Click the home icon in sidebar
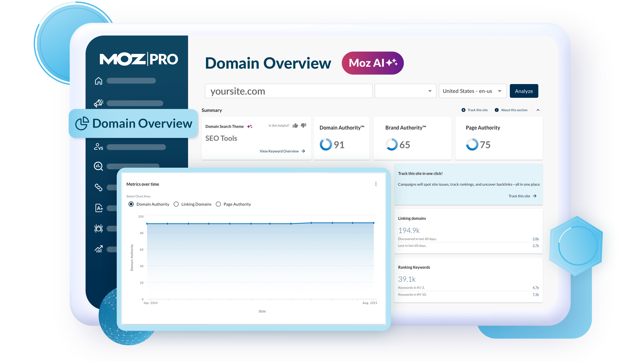 (x=98, y=81)
